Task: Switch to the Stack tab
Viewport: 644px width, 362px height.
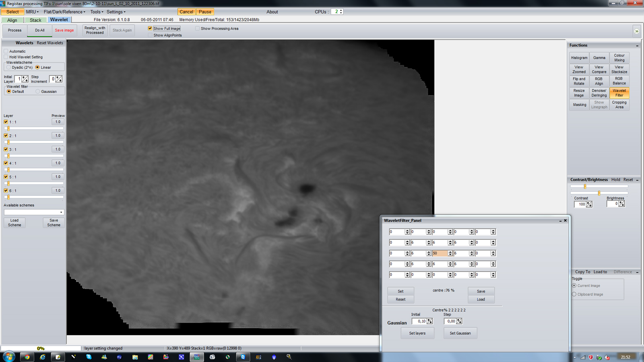Action: 35,20
